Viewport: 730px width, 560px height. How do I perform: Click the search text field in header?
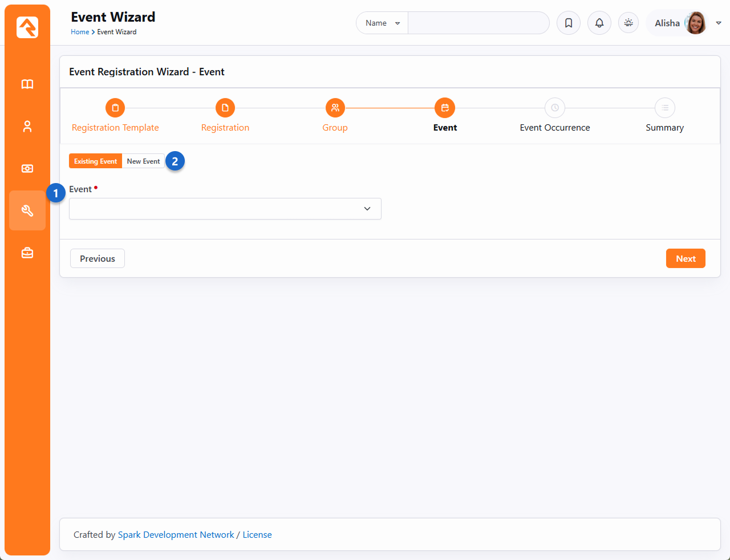tap(478, 23)
